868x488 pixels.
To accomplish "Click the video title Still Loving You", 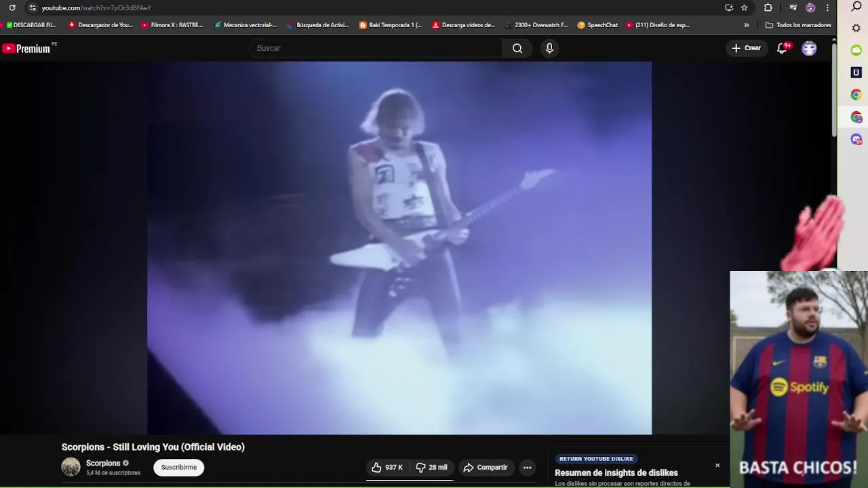I will point(153,447).
